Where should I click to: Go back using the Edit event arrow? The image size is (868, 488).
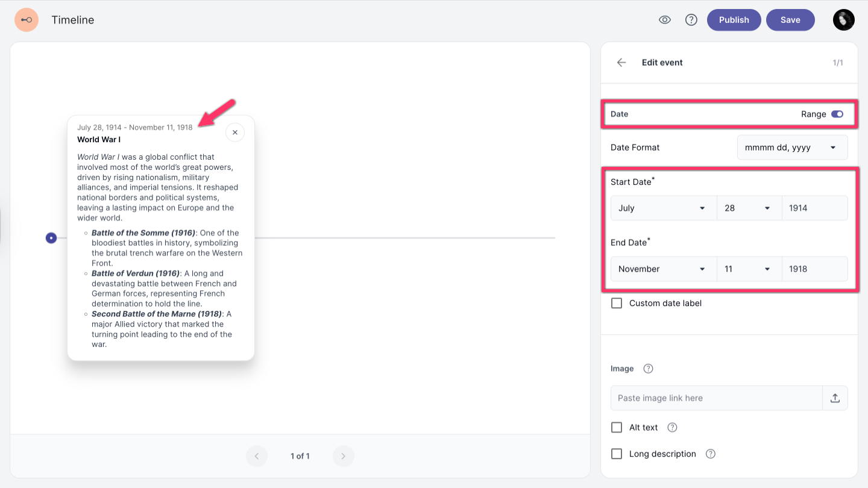click(x=621, y=63)
